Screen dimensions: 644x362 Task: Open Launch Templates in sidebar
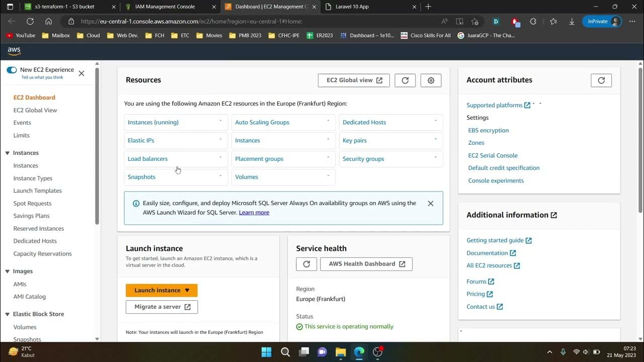click(38, 191)
